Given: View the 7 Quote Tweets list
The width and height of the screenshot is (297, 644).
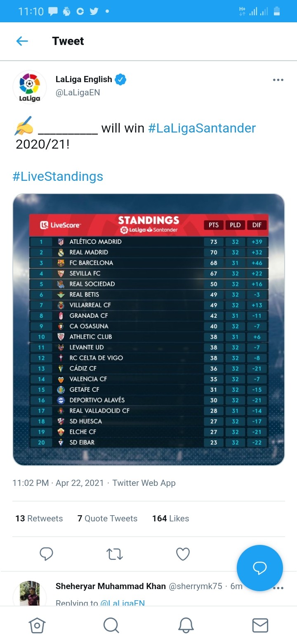Looking at the screenshot, I should 107,519.
